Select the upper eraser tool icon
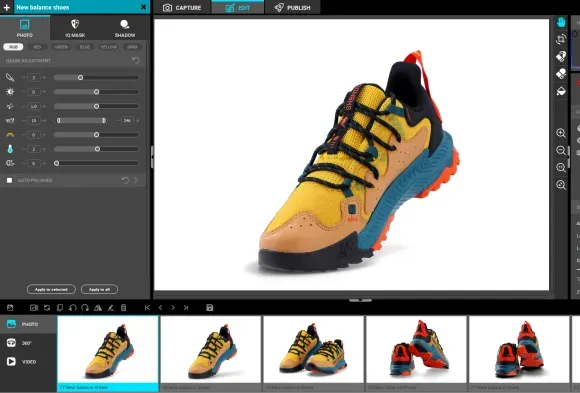580x393 pixels. pos(561,56)
